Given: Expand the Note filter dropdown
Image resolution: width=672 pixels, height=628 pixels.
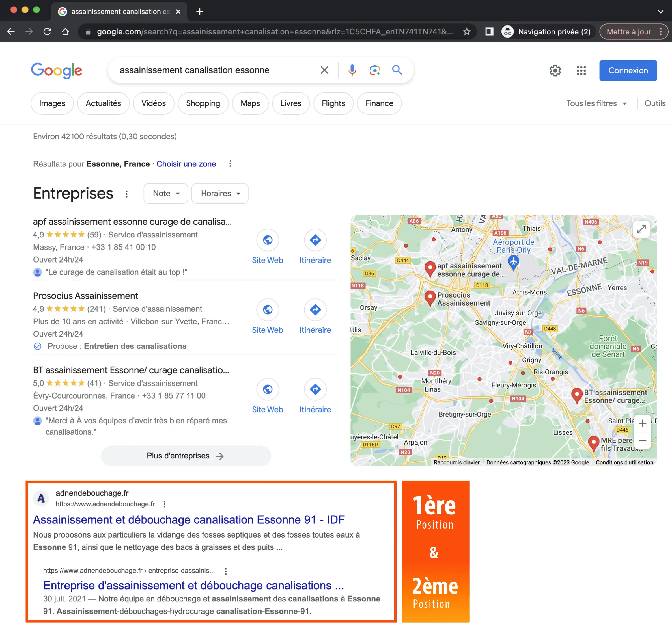Looking at the screenshot, I should coord(166,194).
